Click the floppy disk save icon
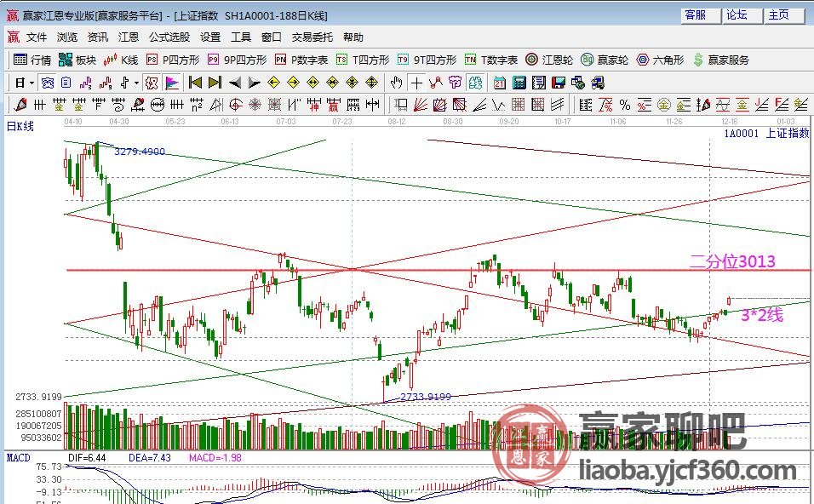The image size is (814, 504). tap(559, 83)
